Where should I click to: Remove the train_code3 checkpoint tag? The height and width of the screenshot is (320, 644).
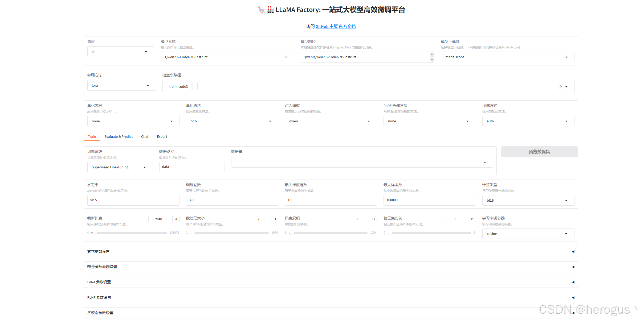coord(192,86)
